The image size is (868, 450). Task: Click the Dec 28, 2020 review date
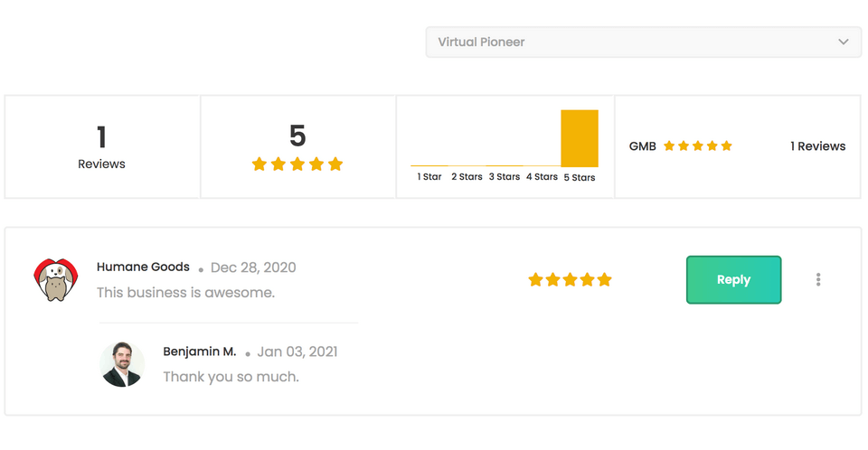(x=253, y=267)
